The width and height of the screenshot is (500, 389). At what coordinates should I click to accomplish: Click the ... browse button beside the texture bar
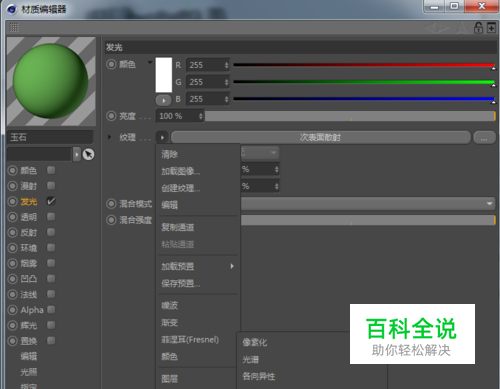(484, 137)
